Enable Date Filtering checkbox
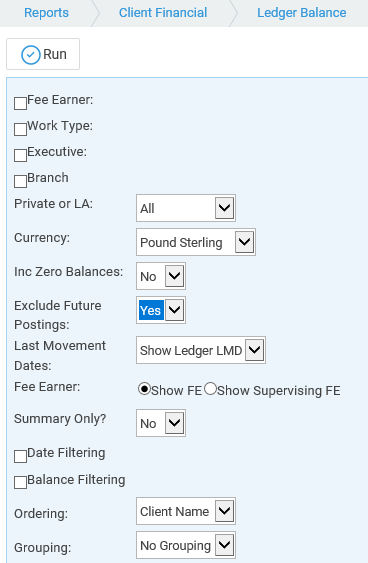 pos(20,456)
